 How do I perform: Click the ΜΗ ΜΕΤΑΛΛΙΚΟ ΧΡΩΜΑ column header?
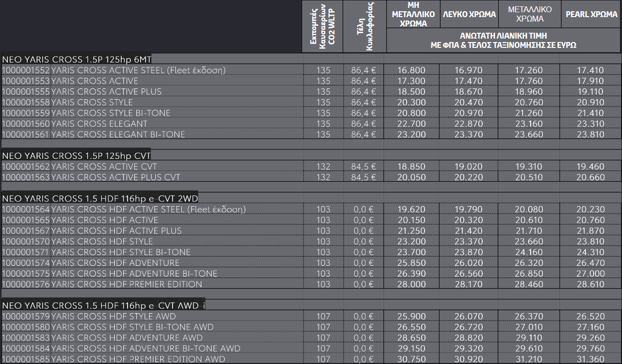(x=413, y=15)
